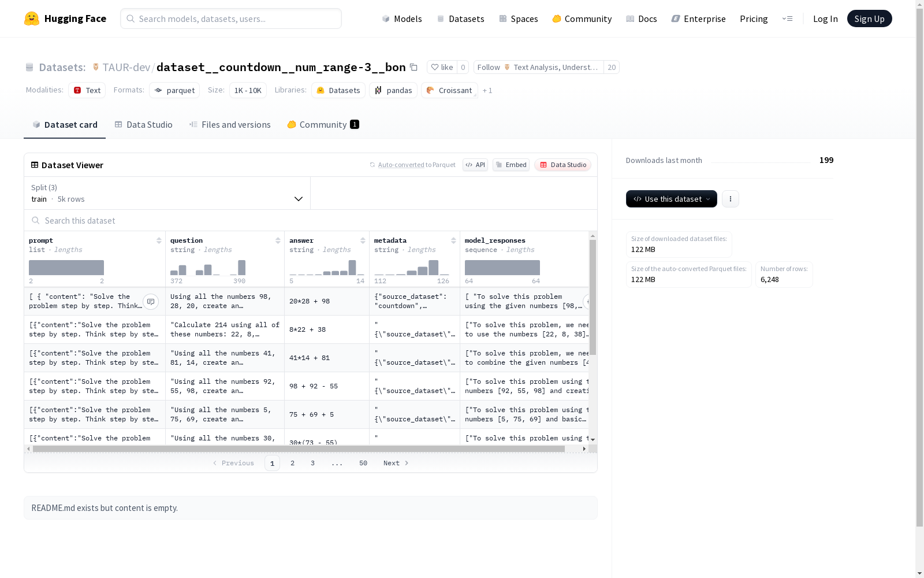Open Enterprise in the top navigation
This screenshot has height=578, width=924.
pos(699,18)
